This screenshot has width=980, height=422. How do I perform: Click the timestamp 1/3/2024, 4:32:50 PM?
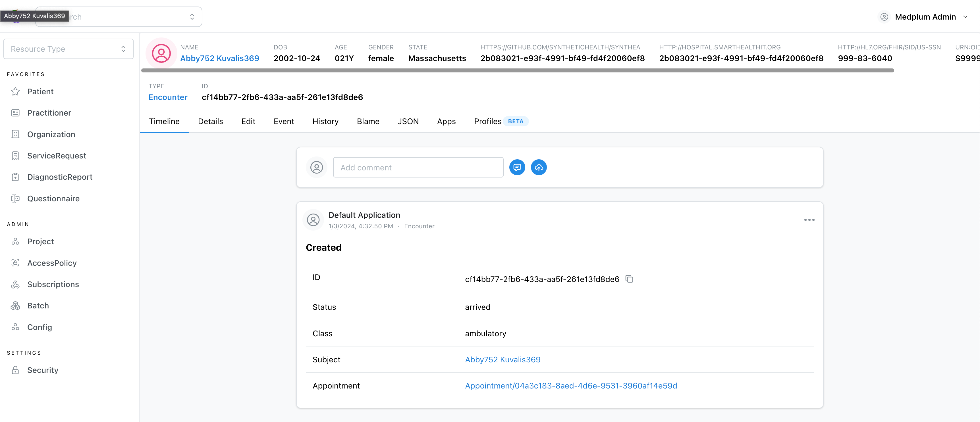[361, 226]
